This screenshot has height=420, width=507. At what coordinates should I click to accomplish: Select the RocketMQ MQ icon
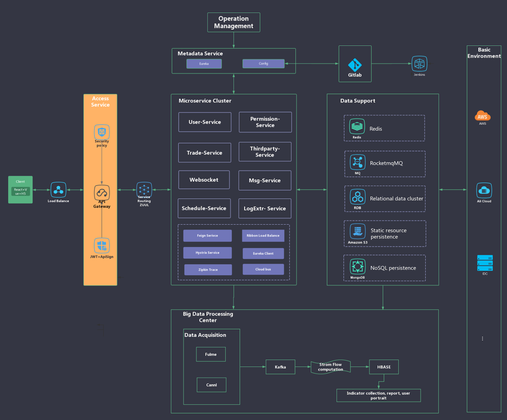358,162
